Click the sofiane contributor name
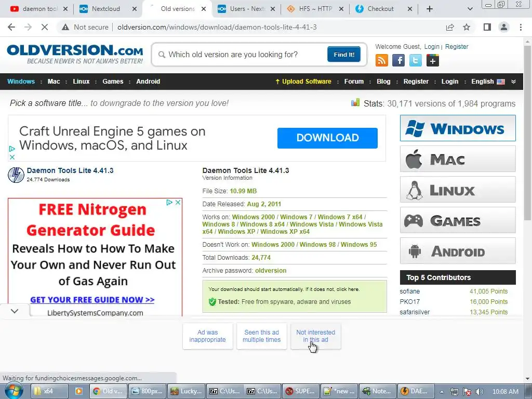The image size is (532, 399). (409, 291)
